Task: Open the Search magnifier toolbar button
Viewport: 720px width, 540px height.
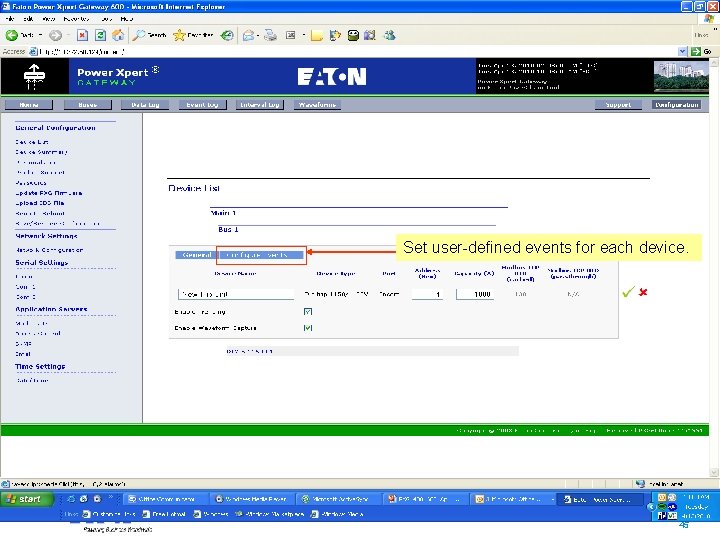Action: pos(149,35)
